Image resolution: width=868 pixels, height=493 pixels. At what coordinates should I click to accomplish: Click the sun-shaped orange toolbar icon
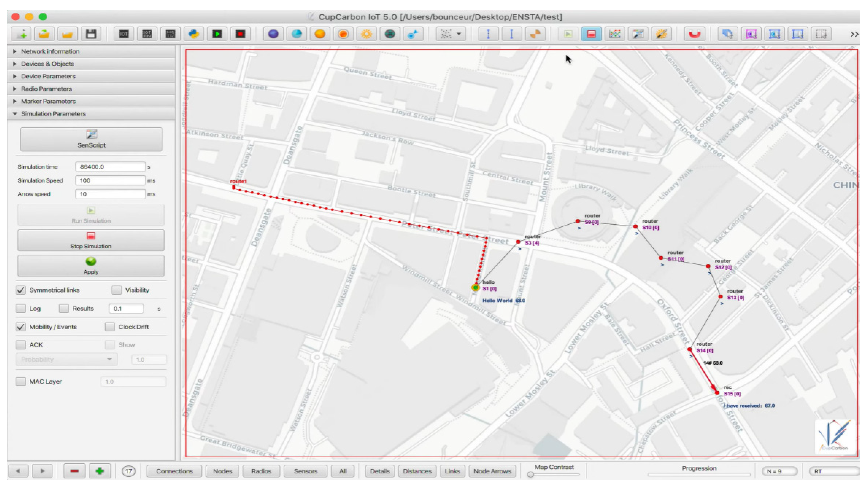click(366, 34)
